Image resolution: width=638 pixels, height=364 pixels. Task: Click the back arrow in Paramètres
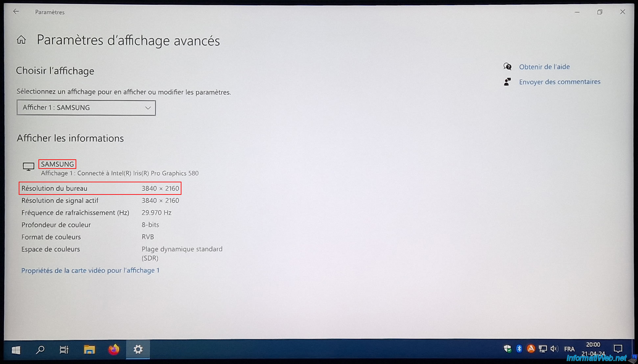pyautogui.click(x=16, y=12)
